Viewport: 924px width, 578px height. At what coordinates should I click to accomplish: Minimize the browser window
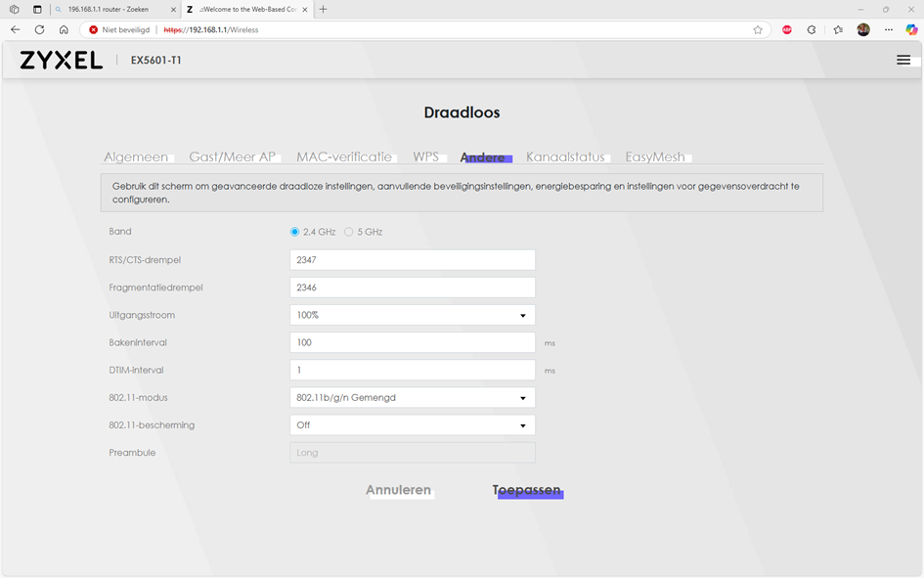[x=860, y=10]
